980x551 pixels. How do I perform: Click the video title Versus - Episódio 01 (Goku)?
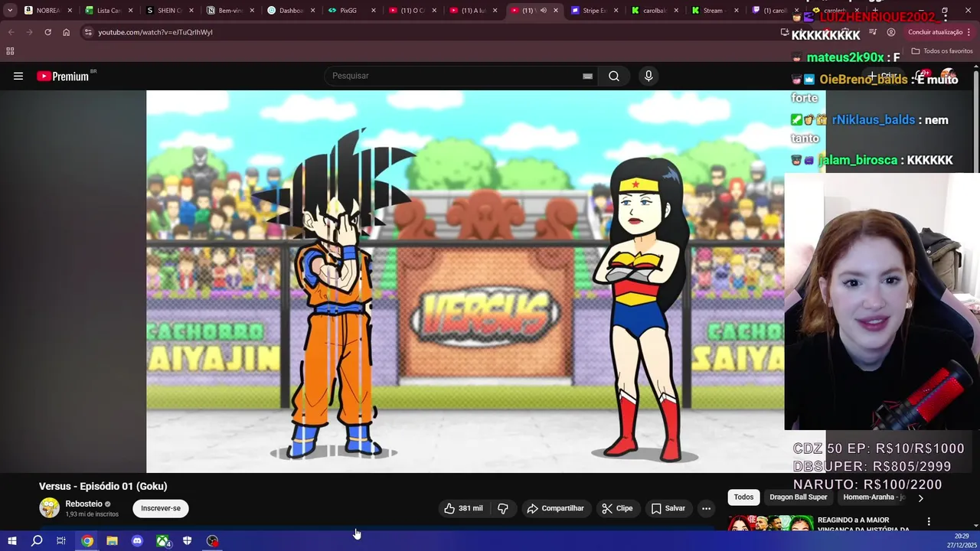[103, 487]
